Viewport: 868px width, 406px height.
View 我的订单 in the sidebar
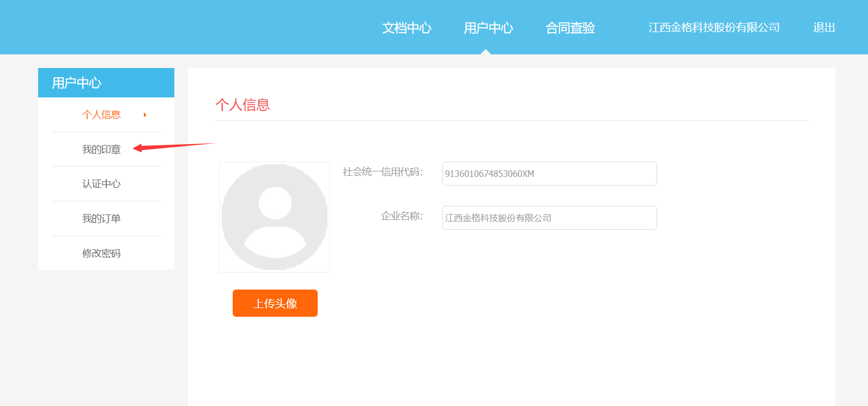point(101,219)
